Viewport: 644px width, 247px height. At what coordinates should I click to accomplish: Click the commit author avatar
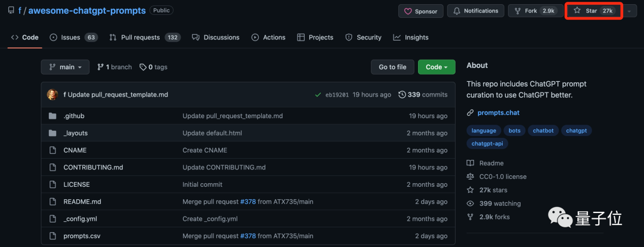(53, 94)
